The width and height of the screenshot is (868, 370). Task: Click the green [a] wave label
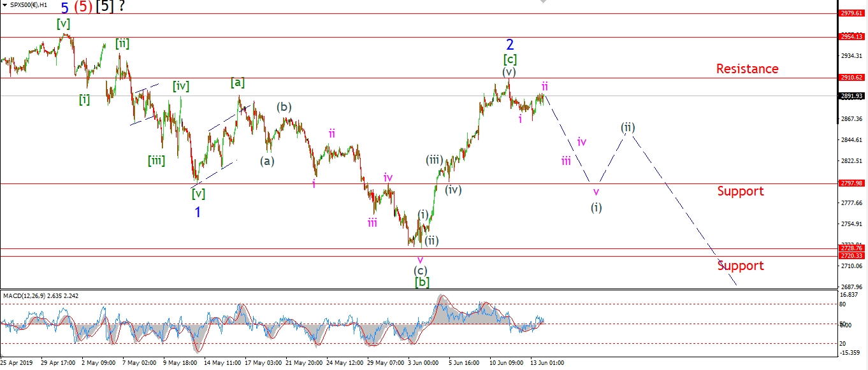(x=238, y=82)
